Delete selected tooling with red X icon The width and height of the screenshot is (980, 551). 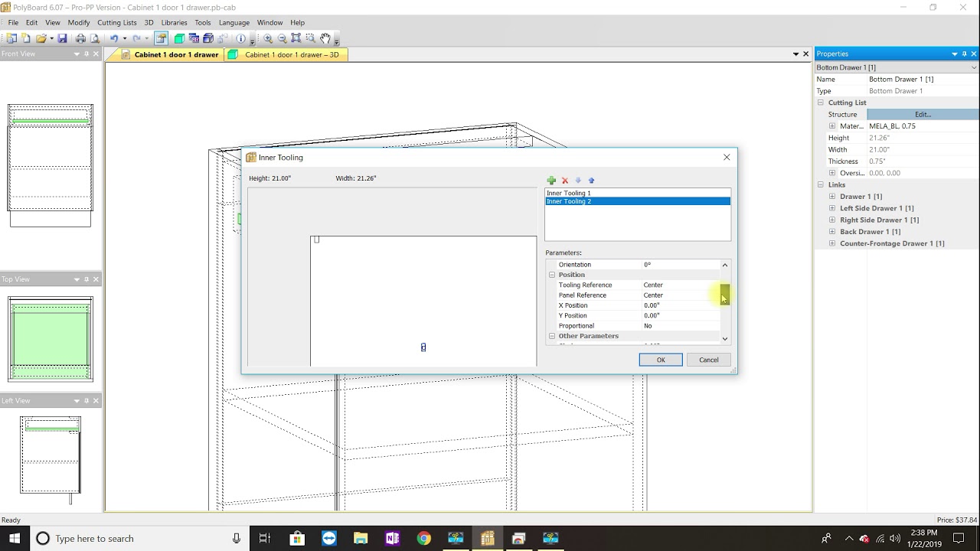click(565, 181)
